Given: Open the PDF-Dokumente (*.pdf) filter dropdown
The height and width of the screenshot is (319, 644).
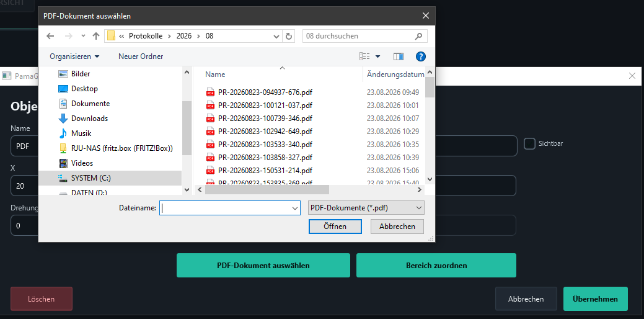Looking at the screenshot, I should pyautogui.click(x=366, y=208).
